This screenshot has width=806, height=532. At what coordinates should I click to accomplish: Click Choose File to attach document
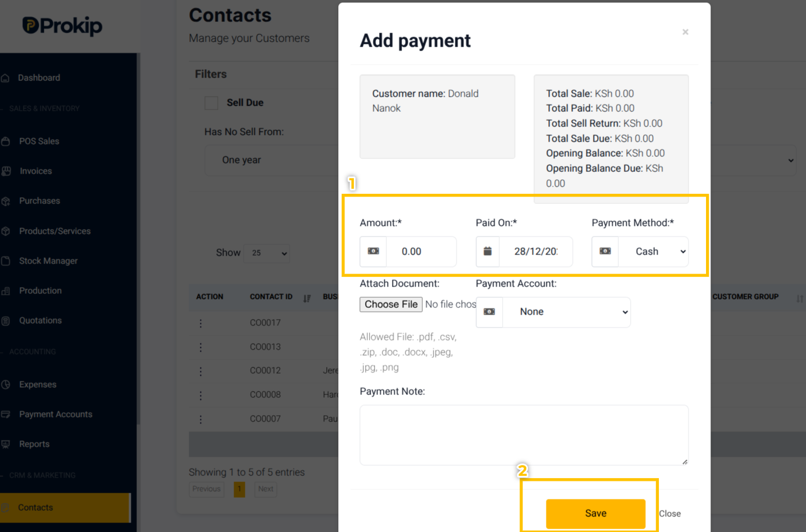coord(391,304)
